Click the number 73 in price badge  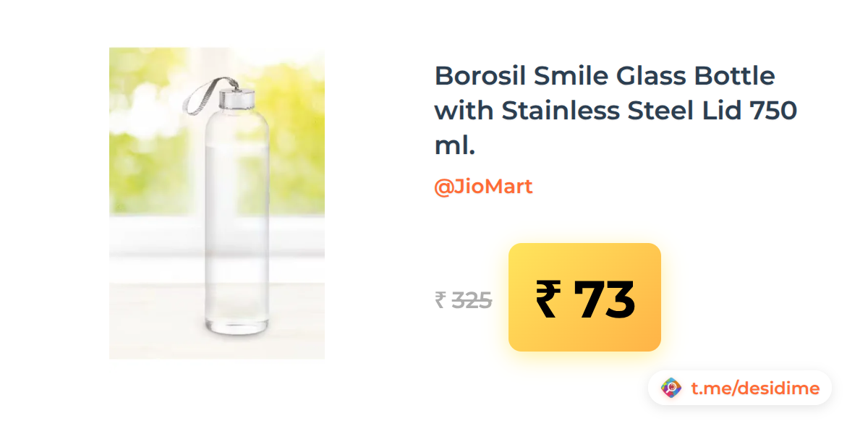(x=604, y=299)
